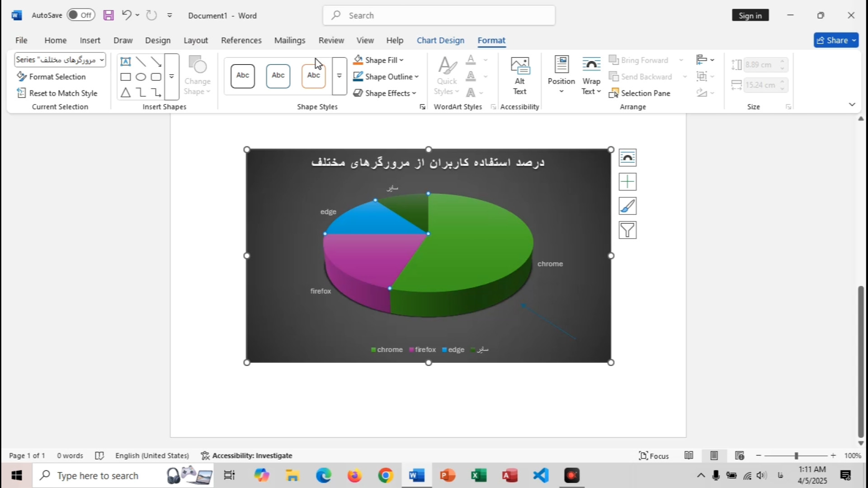Apply the blue outline Abc shape style
The image size is (868, 488).
pos(278,76)
